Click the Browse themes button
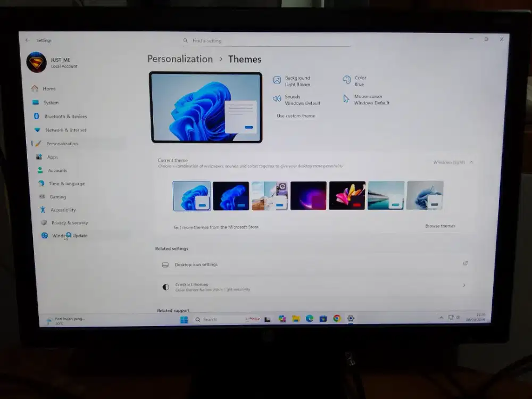This screenshot has height=399, width=532. coord(440,226)
